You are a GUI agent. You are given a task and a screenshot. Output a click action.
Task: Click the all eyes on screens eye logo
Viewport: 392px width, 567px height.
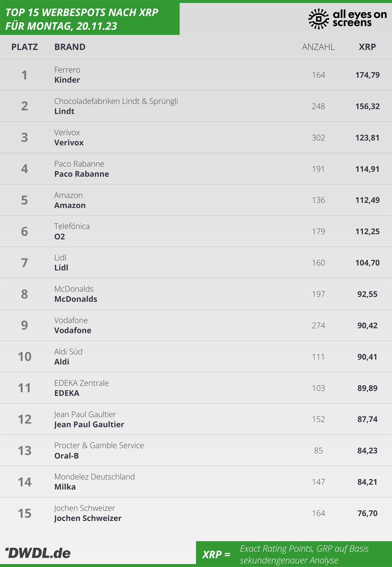tap(318, 19)
